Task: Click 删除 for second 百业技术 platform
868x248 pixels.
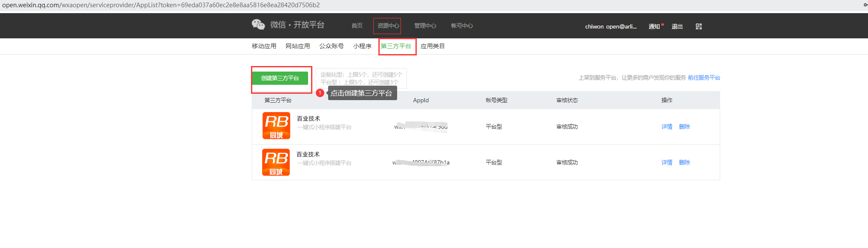Action: click(684, 162)
